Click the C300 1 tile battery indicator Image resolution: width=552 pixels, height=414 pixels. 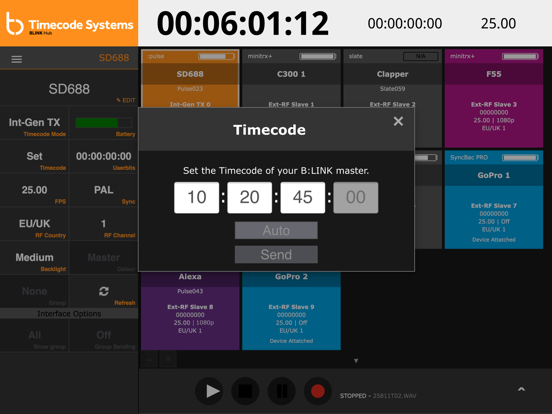click(318, 56)
